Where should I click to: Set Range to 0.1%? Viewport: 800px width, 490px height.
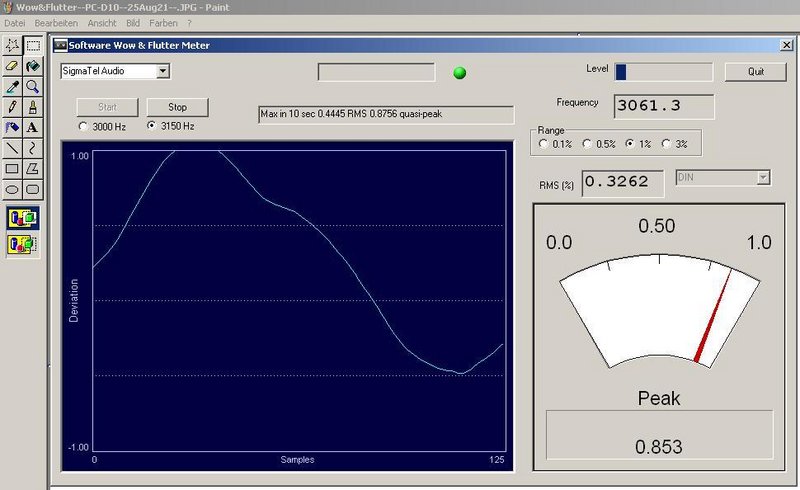click(543, 144)
